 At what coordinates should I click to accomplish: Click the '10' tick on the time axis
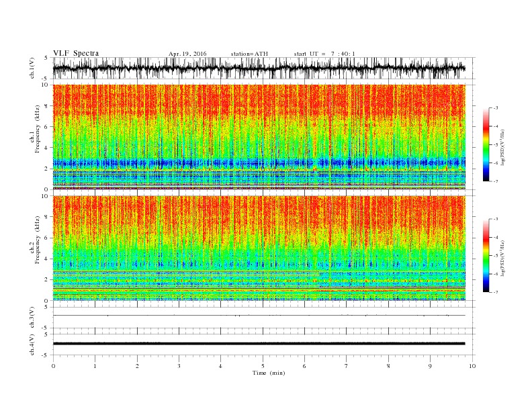pyautogui.click(x=472, y=366)
